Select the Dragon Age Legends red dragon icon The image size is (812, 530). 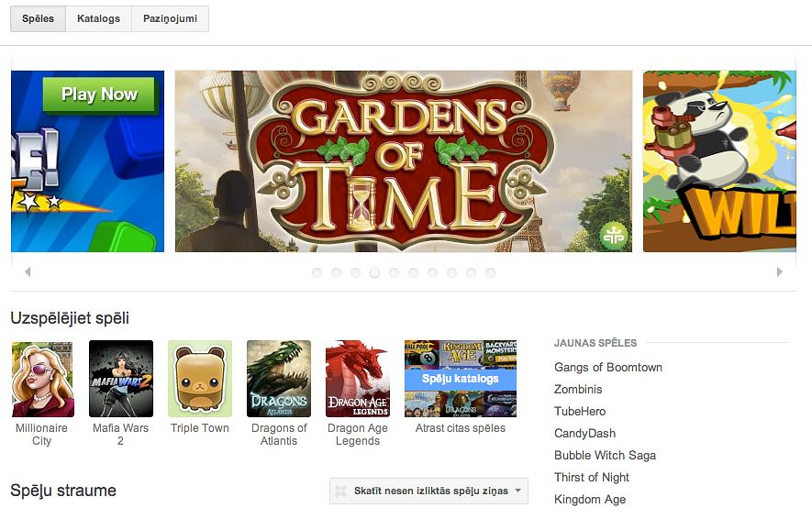tap(358, 379)
